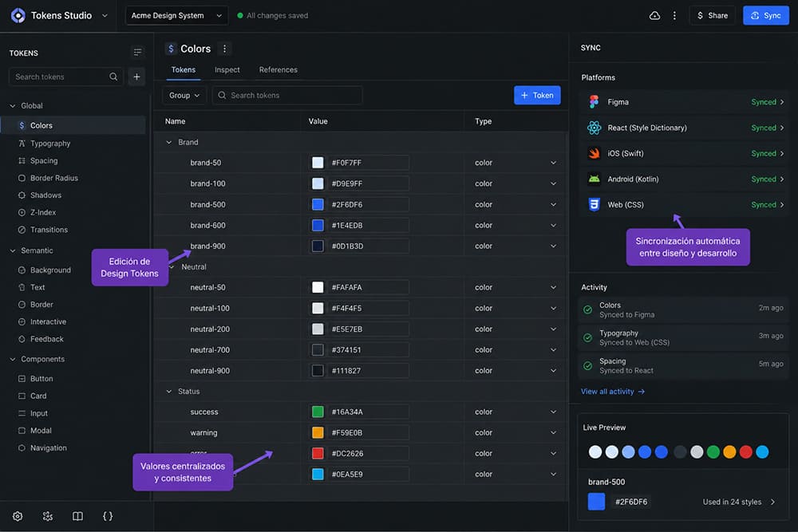Screen dimensions: 798x532
Task: Add a new token with Token button
Action: [x=537, y=96]
